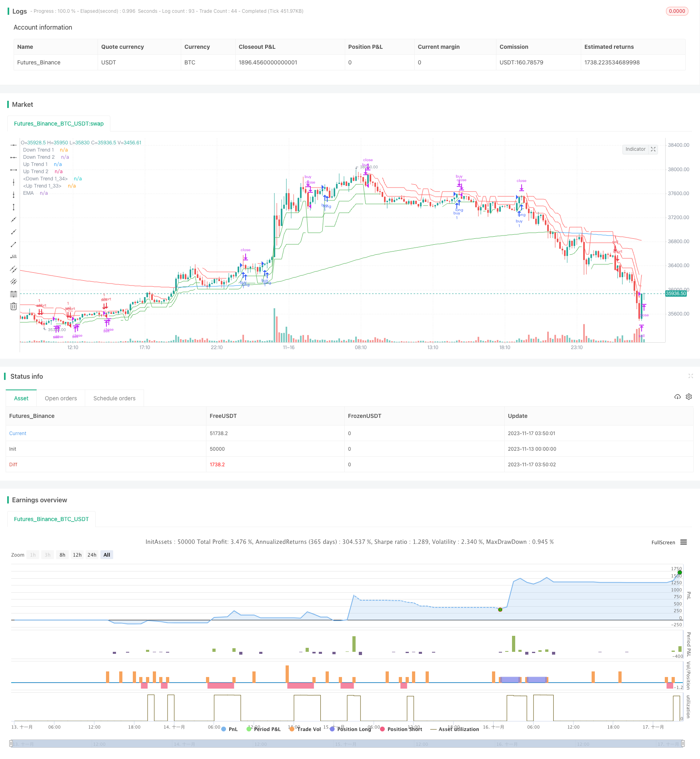Set the zoom range to 3h
The height and width of the screenshot is (759, 700).
48,555
